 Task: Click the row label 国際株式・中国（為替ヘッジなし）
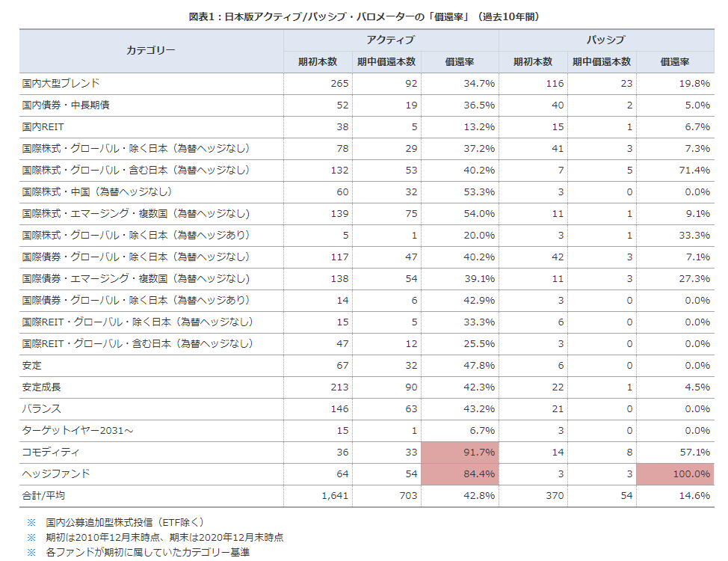97,192
